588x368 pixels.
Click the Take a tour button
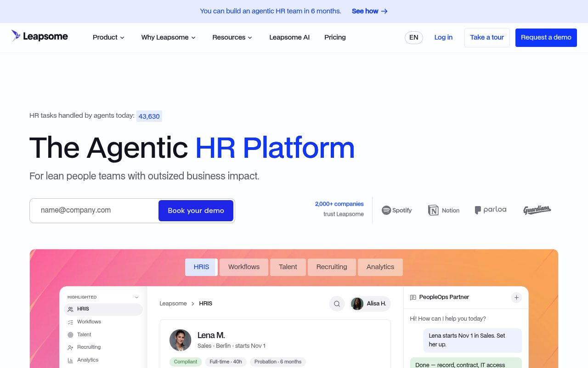pos(487,38)
